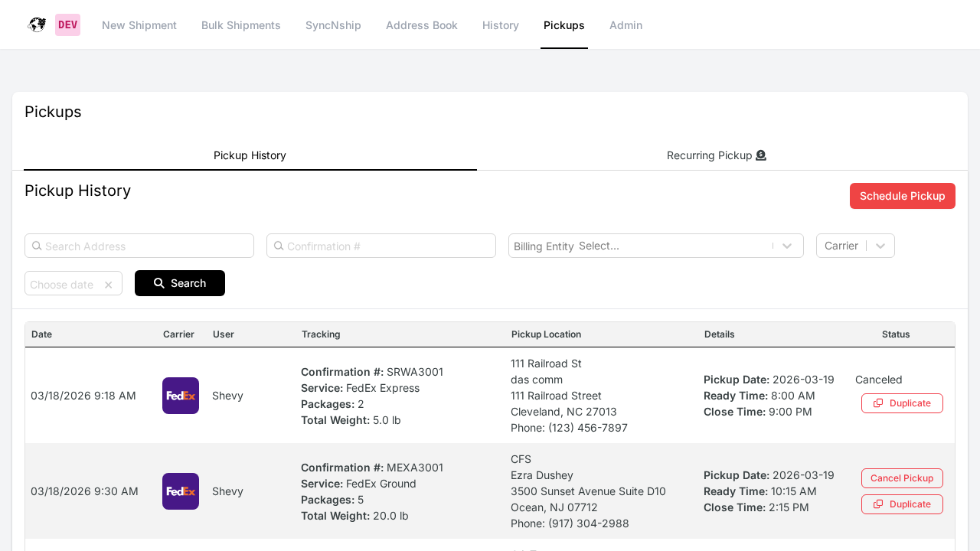Click the Schedule Pickup button
The image size is (980, 551).
[902, 196]
